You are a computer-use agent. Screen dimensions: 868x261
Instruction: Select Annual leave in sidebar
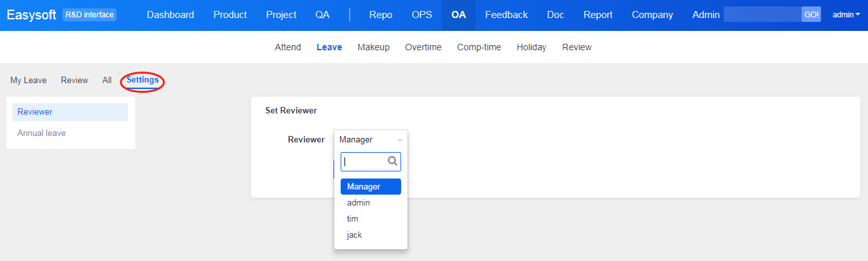click(42, 133)
